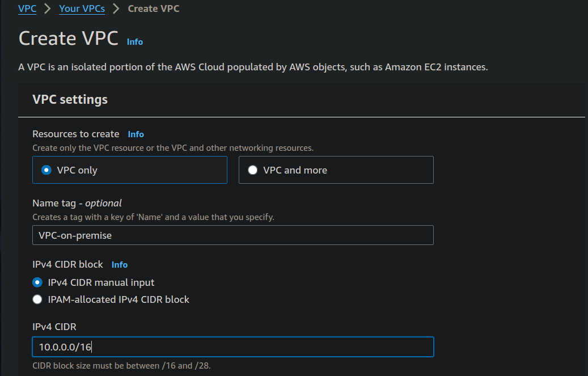Click the VPC breadcrumb link
This screenshot has width=588, height=376.
[x=27, y=9]
